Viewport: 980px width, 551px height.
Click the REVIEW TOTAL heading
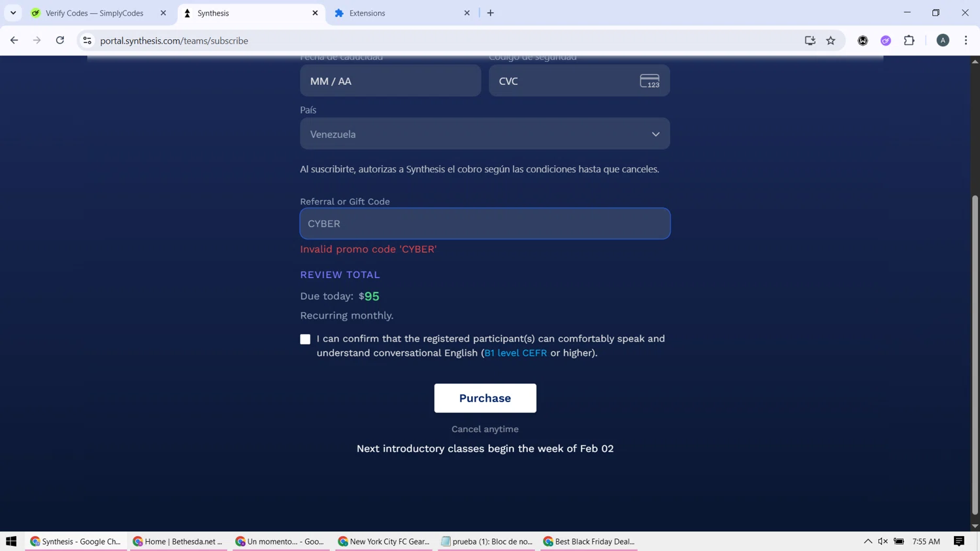[340, 275]
